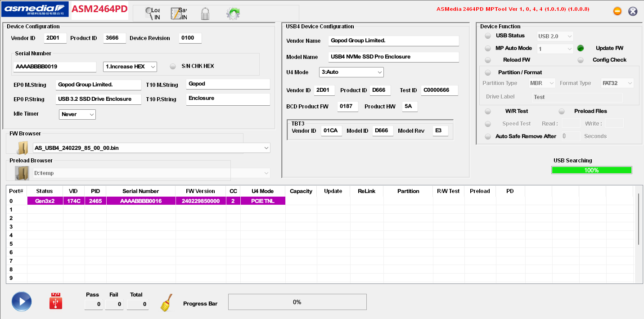Open the Idle Timer Never dropdown

tap(77, 114)
